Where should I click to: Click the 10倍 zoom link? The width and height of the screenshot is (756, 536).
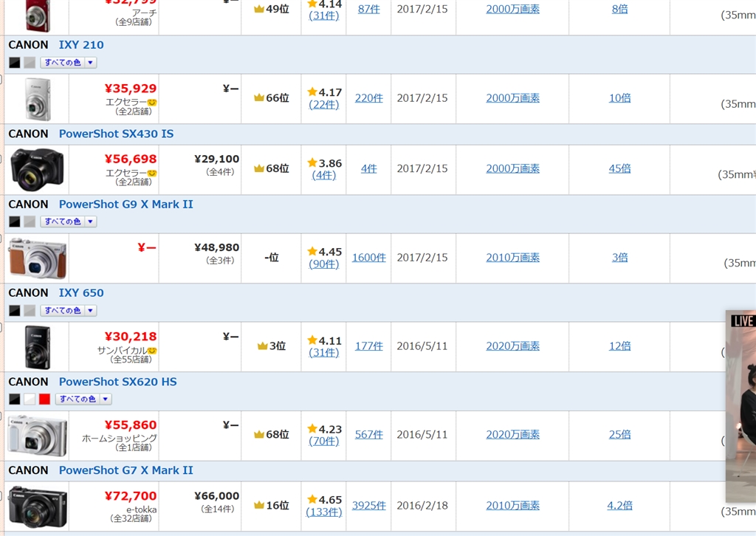pos(619,98)
